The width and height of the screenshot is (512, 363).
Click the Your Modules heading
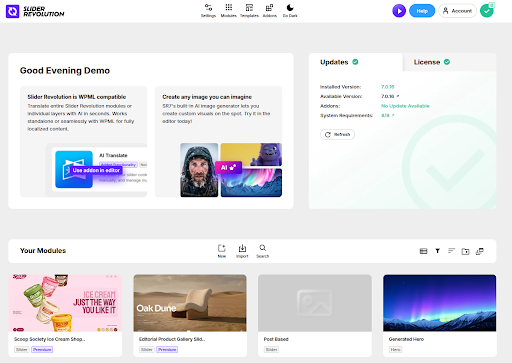pos(43,251)
